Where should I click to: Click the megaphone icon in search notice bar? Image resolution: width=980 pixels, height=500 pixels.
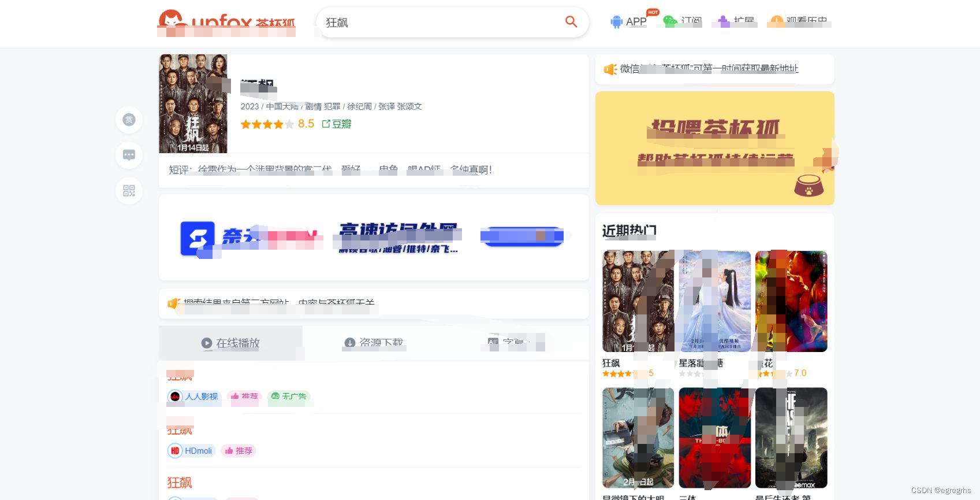point(174,303)
